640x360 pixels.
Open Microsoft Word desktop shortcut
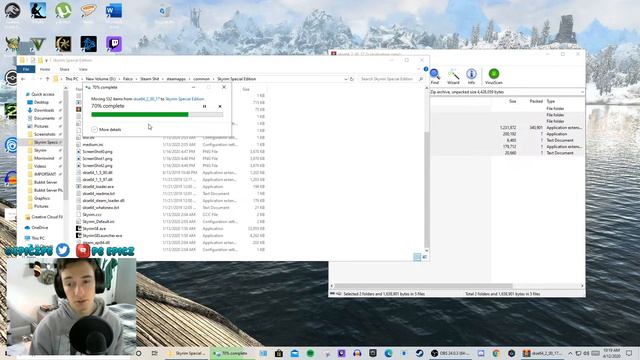[x=114, y=11]
